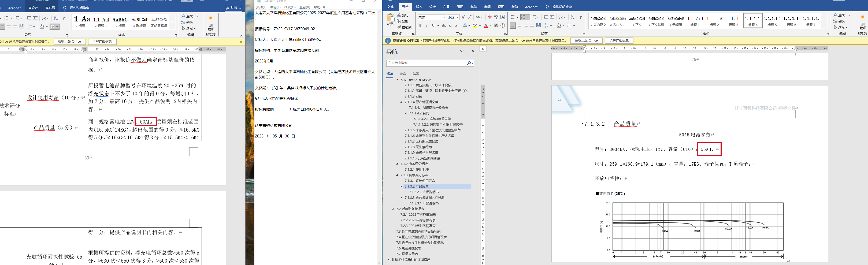868x265 pixels.
Task: Go to 7.6 制造商授权书 heading
Action: pos(408,248)
